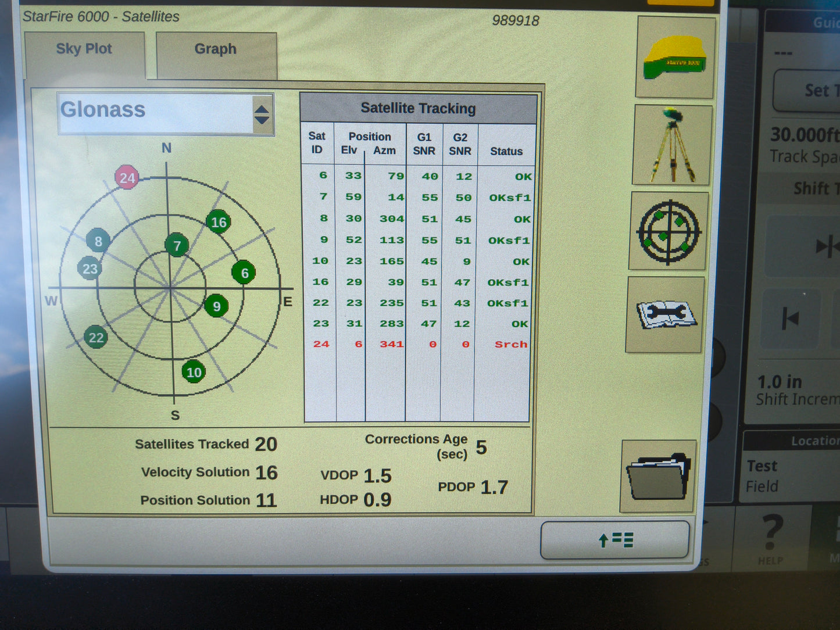The image size is (840, 630).
Task: Click the constellation selector down arrow
Action: point(262,120)
